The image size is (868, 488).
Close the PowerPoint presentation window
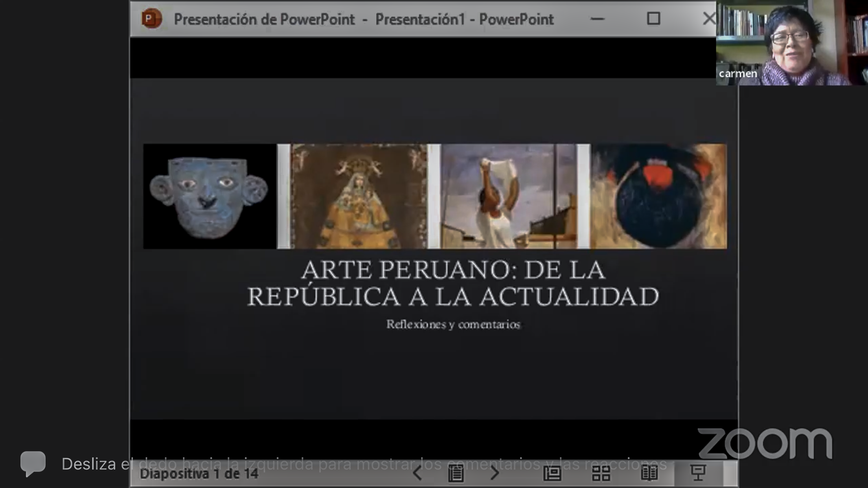click(709, 18)
